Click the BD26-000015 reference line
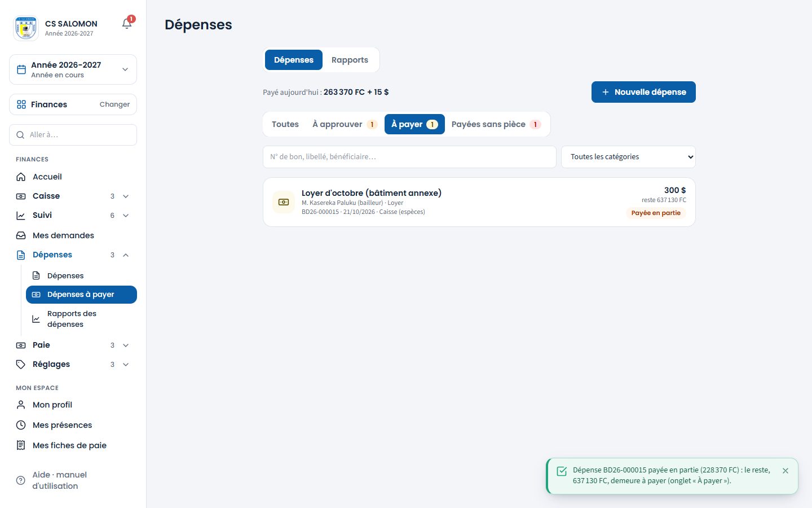Screen dimensions: 812x508 [x=363, y=212]
